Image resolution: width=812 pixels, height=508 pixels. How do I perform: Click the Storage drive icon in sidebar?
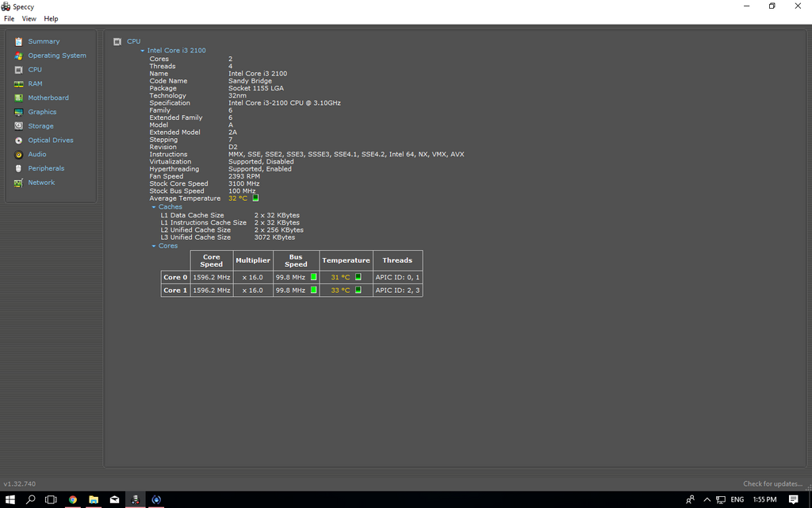[19, 126]
